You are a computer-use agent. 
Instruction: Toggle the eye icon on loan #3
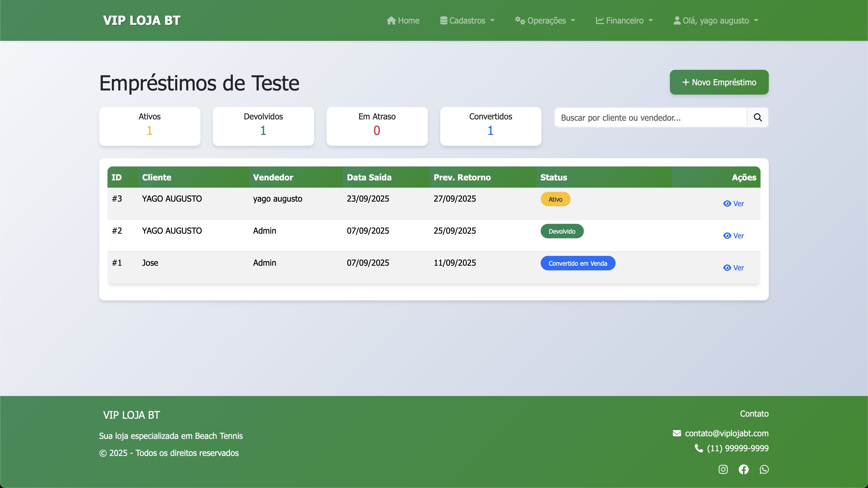pyautogui.click(x=727, y=203)
